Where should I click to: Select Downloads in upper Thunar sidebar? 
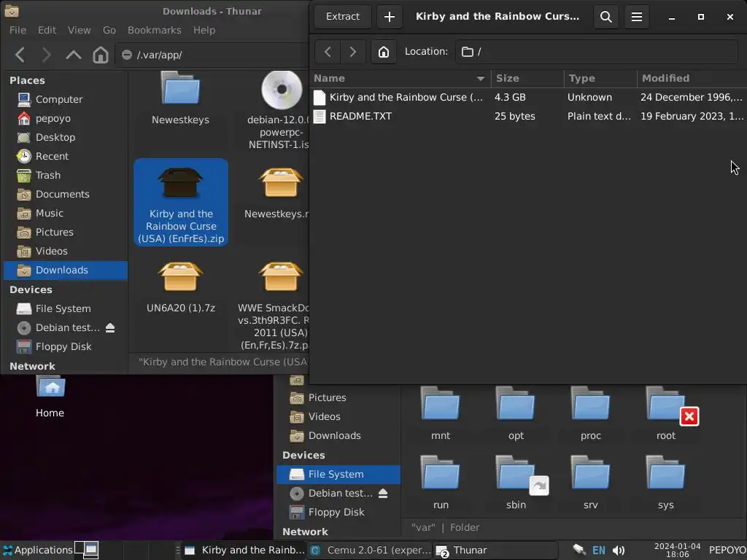click(66, 270)
